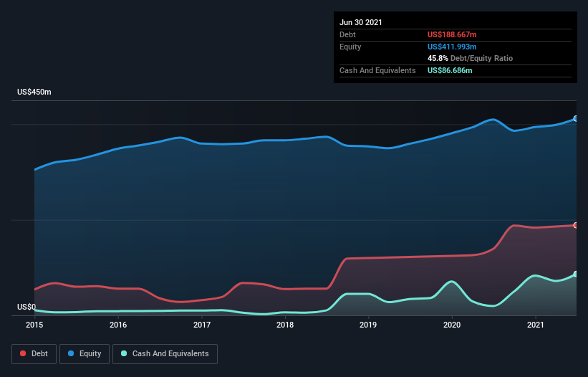Click the US$188.667m debt value
Screen dimensions: 588x377
click(x=452, y=34)
